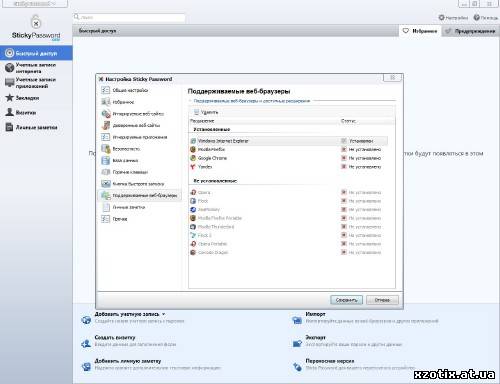Open База данных settings icon

[x=106, y=160]
